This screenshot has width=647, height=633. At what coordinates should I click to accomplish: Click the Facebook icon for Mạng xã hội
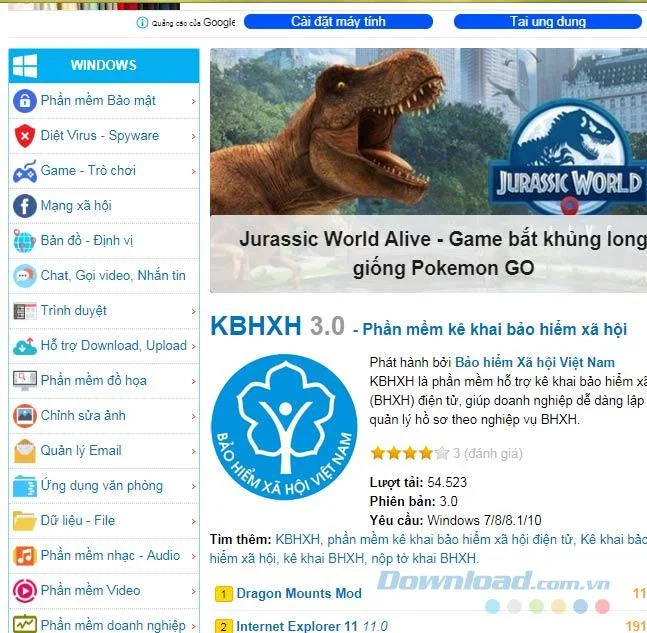pyautogui.click(x=25, y=206)
